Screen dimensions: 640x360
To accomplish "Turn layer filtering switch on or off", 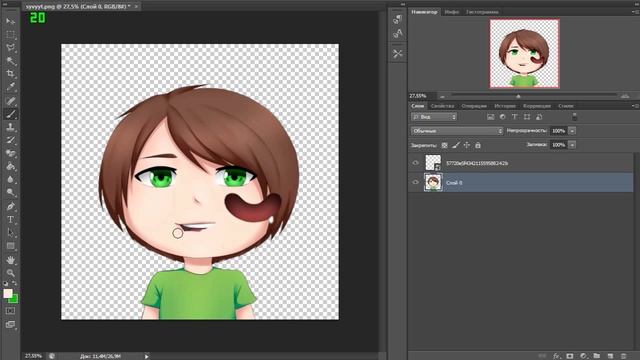I will 574,117.
